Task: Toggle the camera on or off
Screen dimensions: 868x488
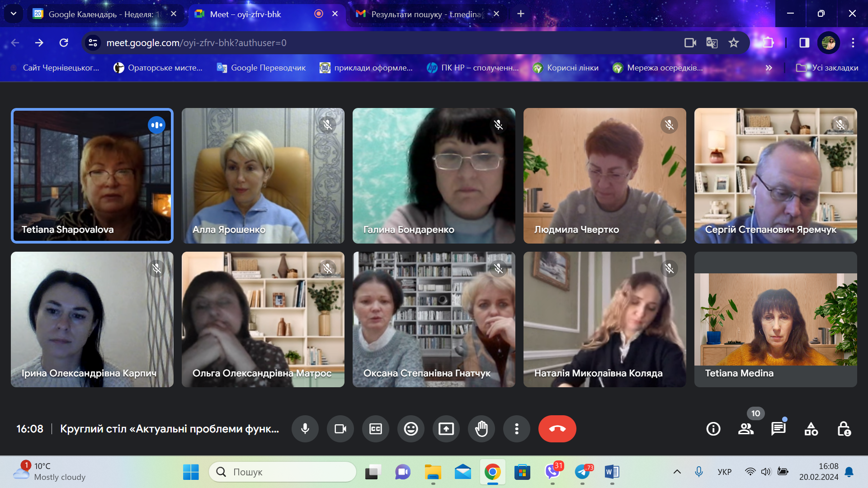Action: [340, 428]
